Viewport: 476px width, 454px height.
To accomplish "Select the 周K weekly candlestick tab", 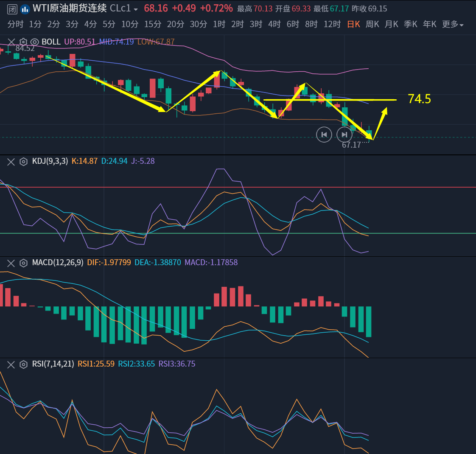I will pyautogui.click(x=372, y=24).
